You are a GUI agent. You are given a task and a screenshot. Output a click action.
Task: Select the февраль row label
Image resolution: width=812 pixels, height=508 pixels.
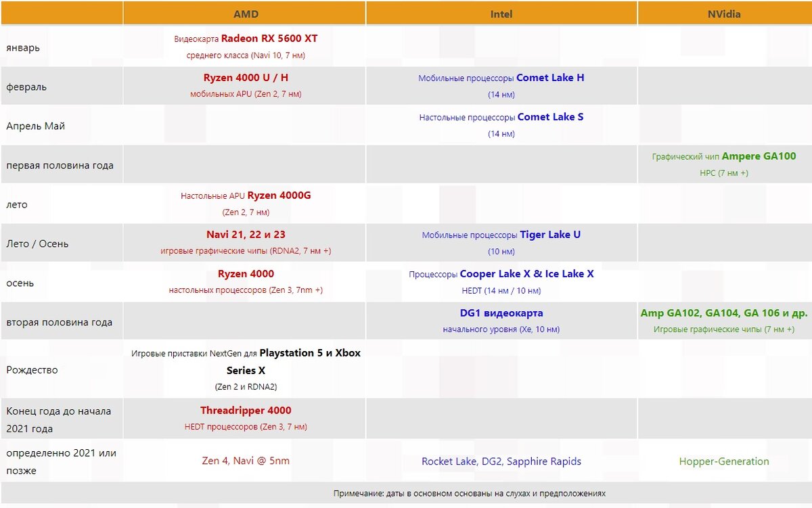[x=26, y=87]
